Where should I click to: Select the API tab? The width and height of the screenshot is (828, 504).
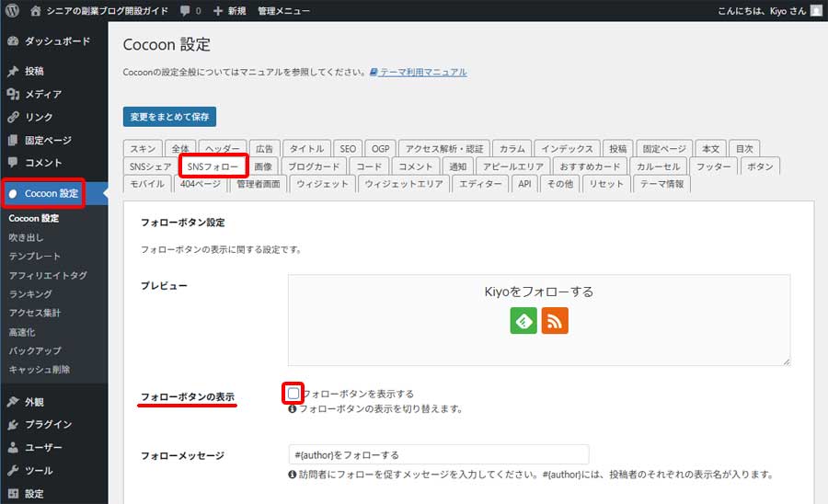(x=524, y=184)
